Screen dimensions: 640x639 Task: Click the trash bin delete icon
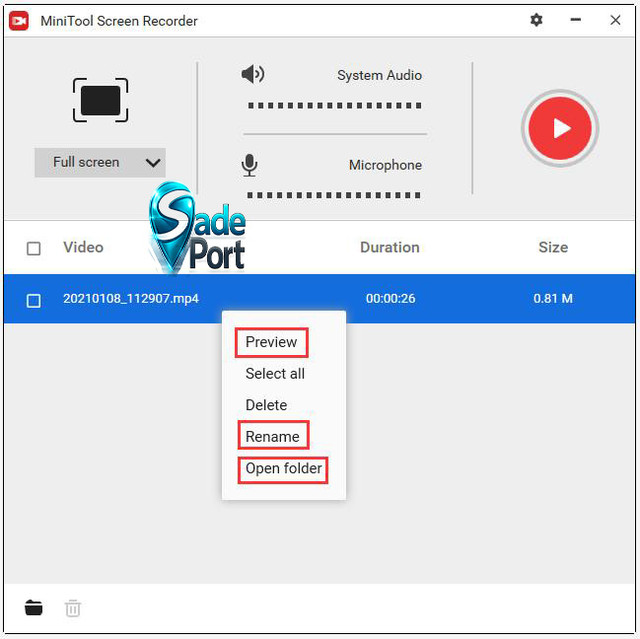point(73,608)
